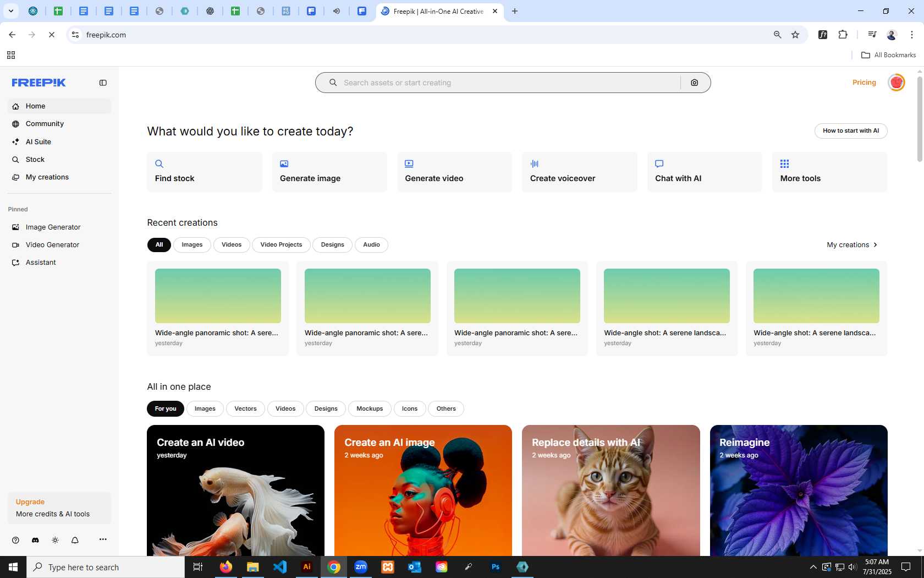
Task: Click the browser back arrow
Action: 12,35
